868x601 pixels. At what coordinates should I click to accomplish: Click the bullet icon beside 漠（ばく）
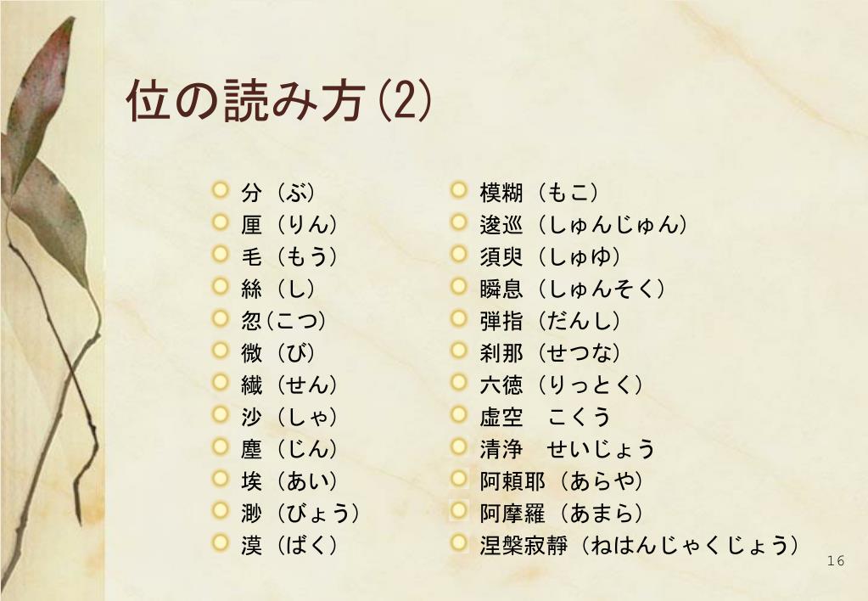click(x=221, y=542)
